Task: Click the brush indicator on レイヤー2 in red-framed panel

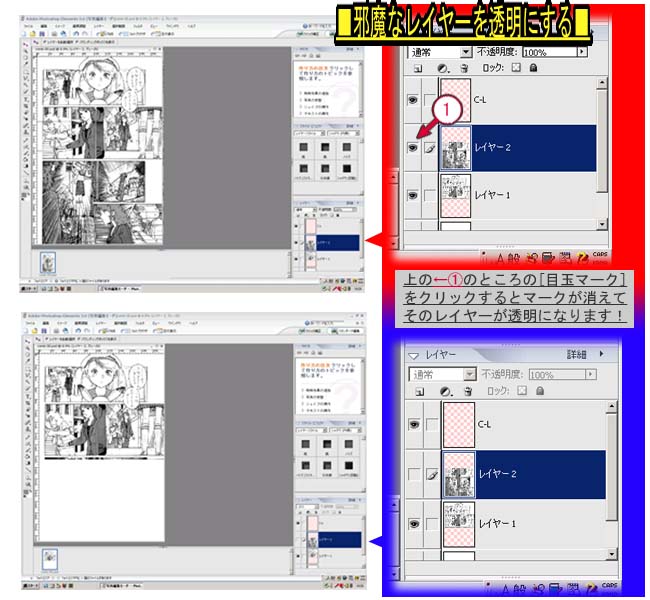Action: coord(430,148)
